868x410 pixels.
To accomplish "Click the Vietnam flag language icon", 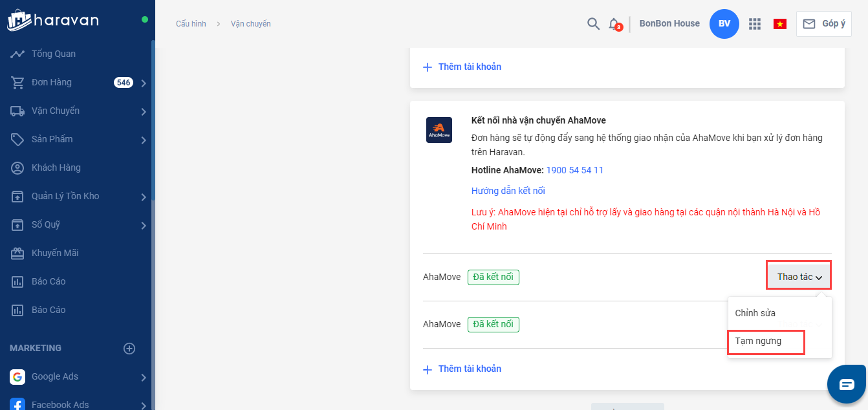I will click(779, 24).
